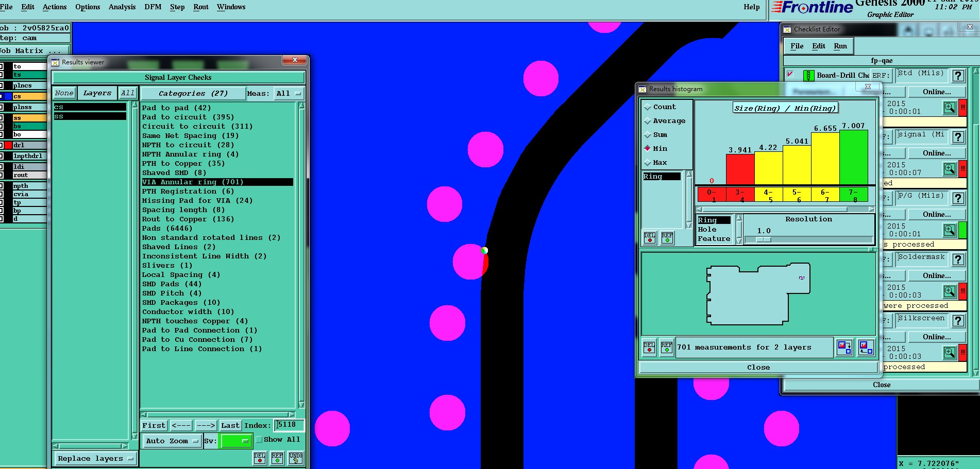Open magnifier results for Board-Drill check
The image size is (980, 469).
pyautogui.click(x=950, y=107)
